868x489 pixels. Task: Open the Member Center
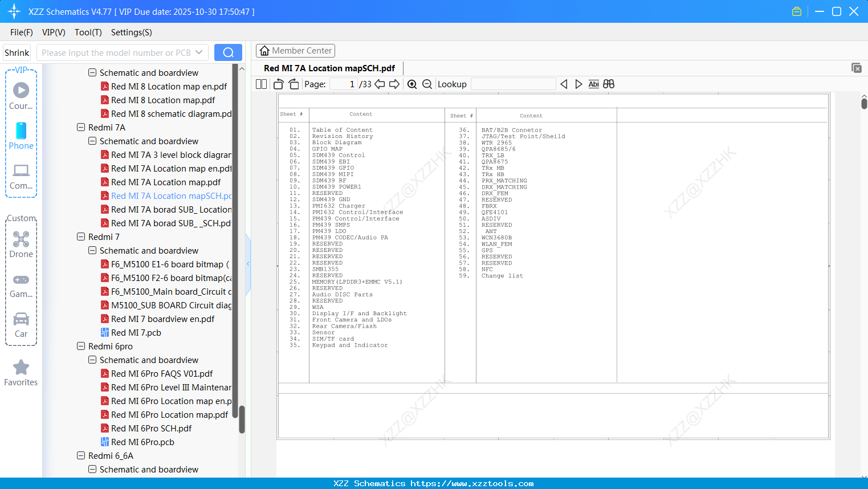click(x=295, y=51)
